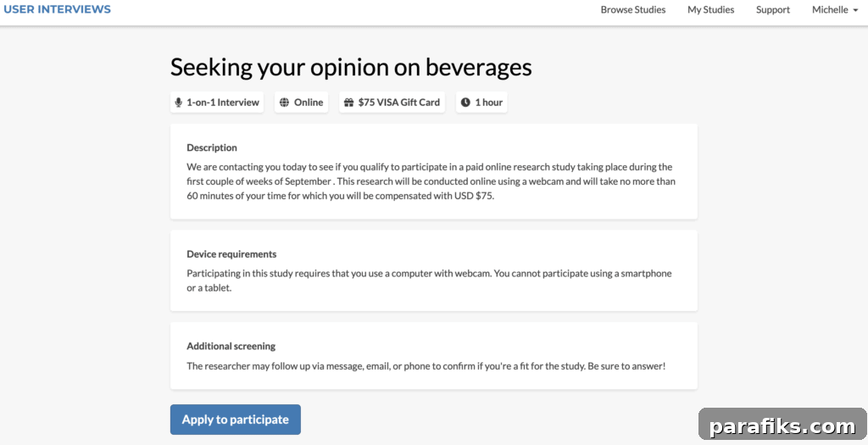The width and height of the screenshot is (868, 445).
Task: Expand the Michelle account dropdown
Action: coord(835,10)
